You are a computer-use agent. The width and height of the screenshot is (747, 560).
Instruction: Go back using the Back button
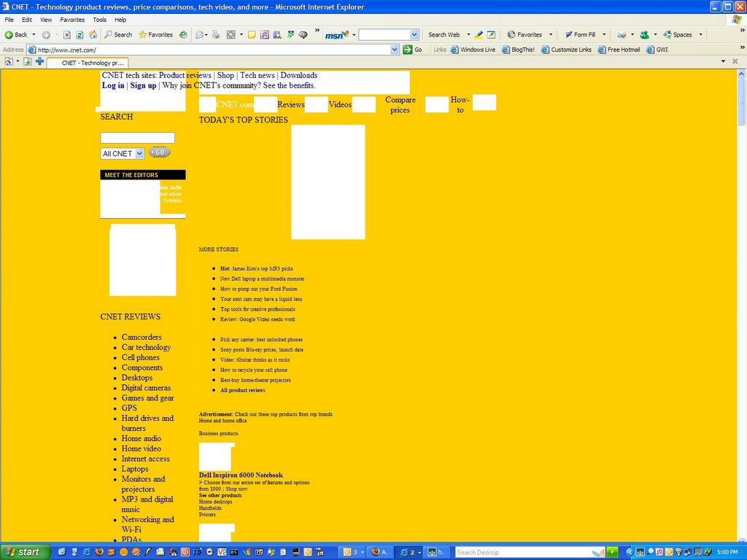16,35
